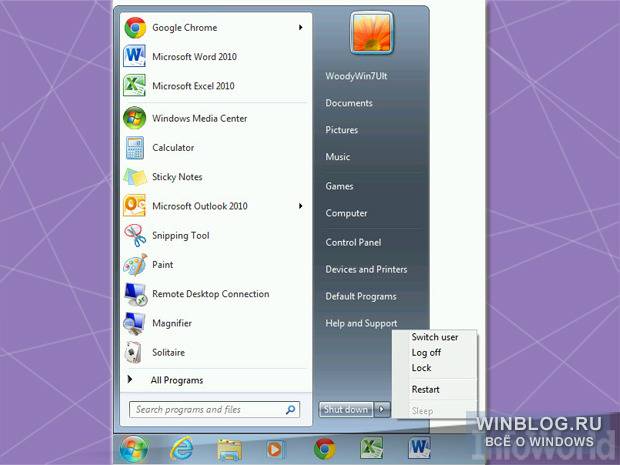This screenshot has width=620, height=465.
Task: Click the Chrome icon on the taskbar
Action: coord(324,449)
